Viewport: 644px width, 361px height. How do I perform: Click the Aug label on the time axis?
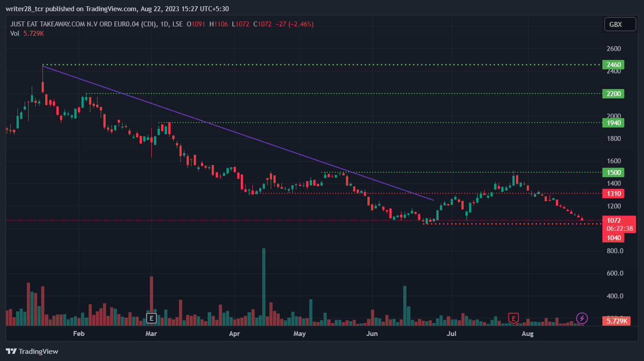528,334
